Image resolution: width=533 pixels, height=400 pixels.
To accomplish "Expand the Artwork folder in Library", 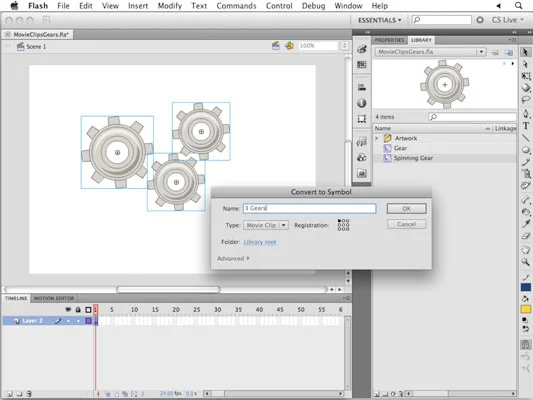I will coord(377,138).
